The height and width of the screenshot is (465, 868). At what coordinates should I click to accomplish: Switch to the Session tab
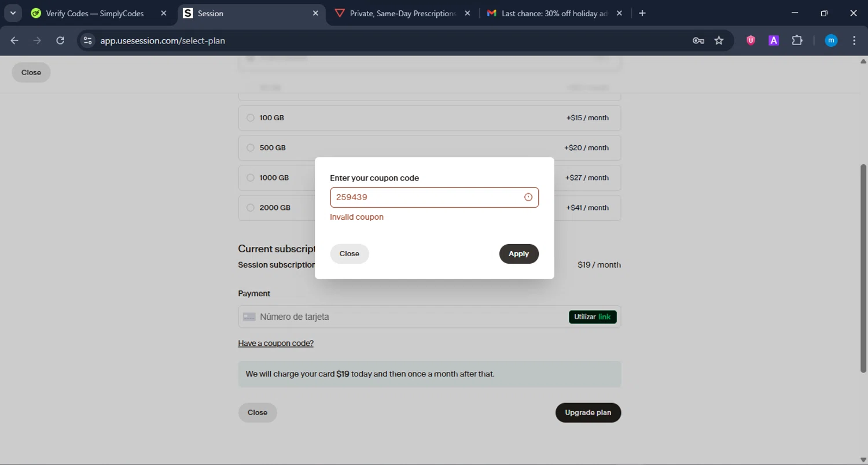tap(251, 13)
